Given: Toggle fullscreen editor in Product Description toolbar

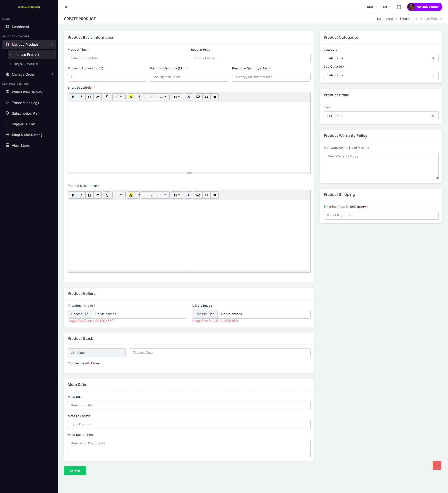Looking at the screenshot, I should tap(189, 195).
